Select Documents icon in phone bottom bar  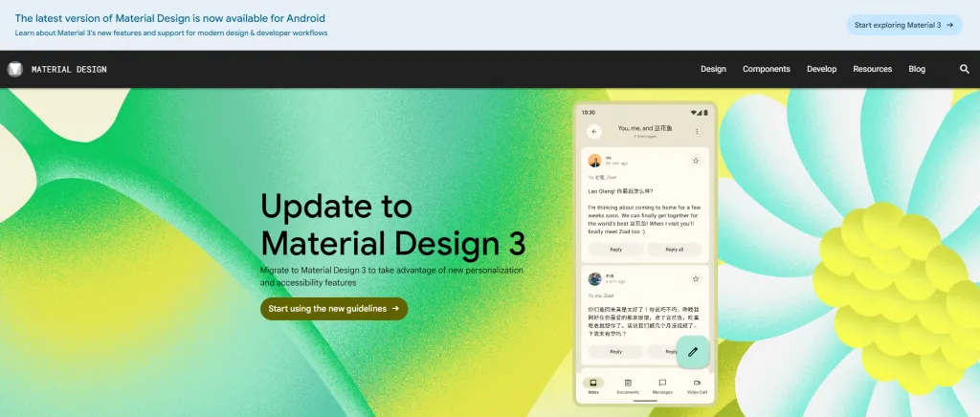pos(628,383)
